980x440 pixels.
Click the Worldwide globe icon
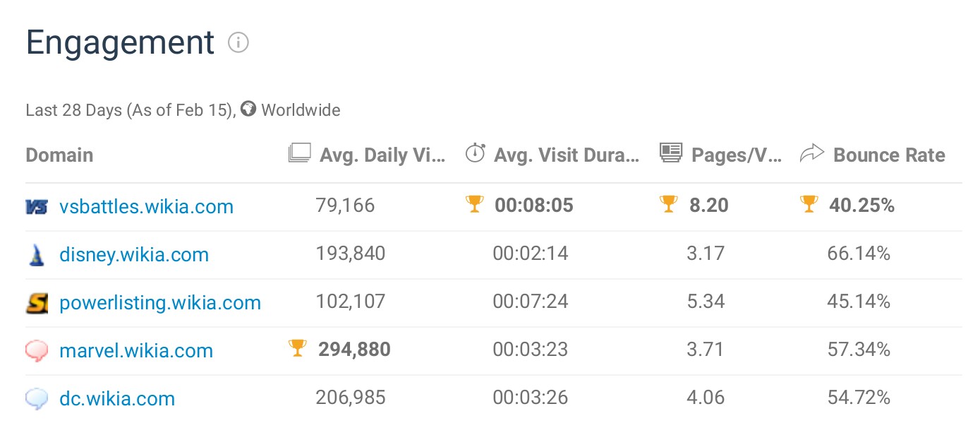248,109
